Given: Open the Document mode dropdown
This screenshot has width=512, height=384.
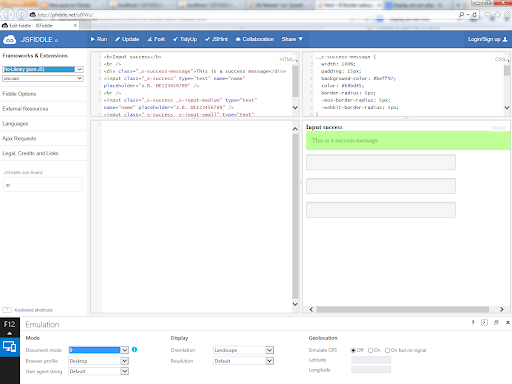Looking at the screenshot, I should coord(98,350).
